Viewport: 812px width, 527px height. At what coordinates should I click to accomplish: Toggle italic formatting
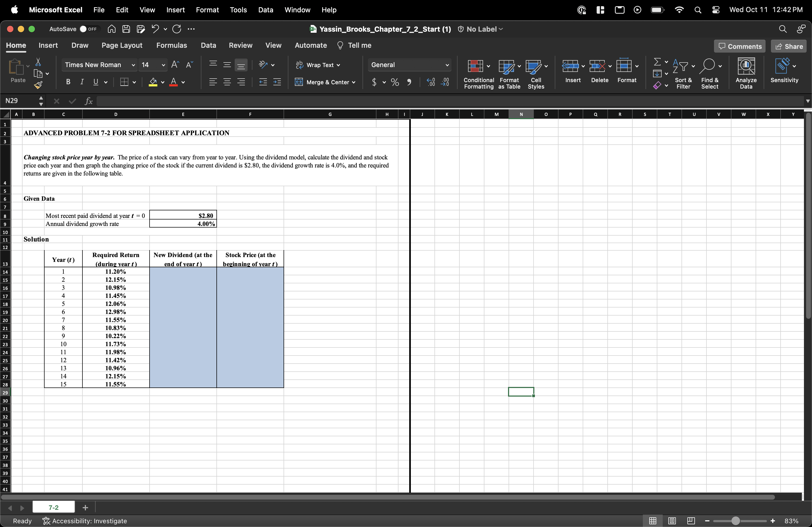tap(82, 82)
